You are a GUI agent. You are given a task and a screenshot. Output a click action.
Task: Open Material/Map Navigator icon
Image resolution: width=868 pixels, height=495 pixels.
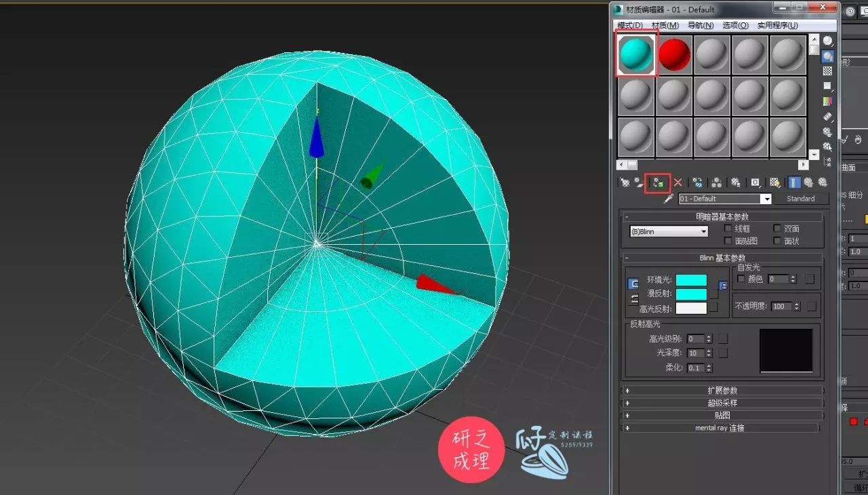pos(827,161)
